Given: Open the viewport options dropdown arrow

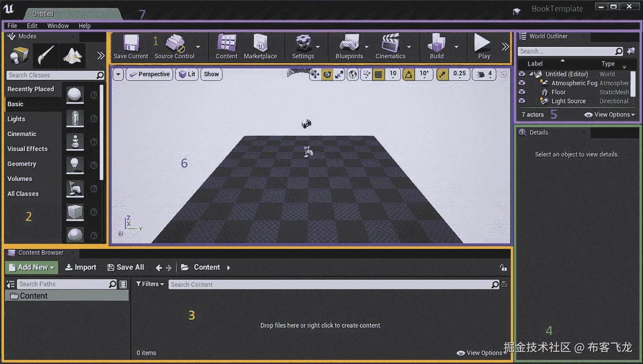Looking at the screenshot, I should pyautogui.click(x=118, y=74).
